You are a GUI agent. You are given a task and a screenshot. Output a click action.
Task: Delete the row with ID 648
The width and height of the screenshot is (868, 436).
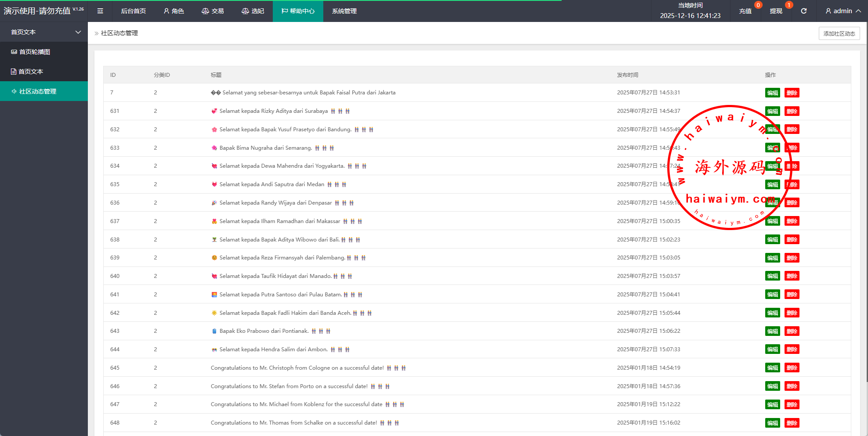click(792, 423)
